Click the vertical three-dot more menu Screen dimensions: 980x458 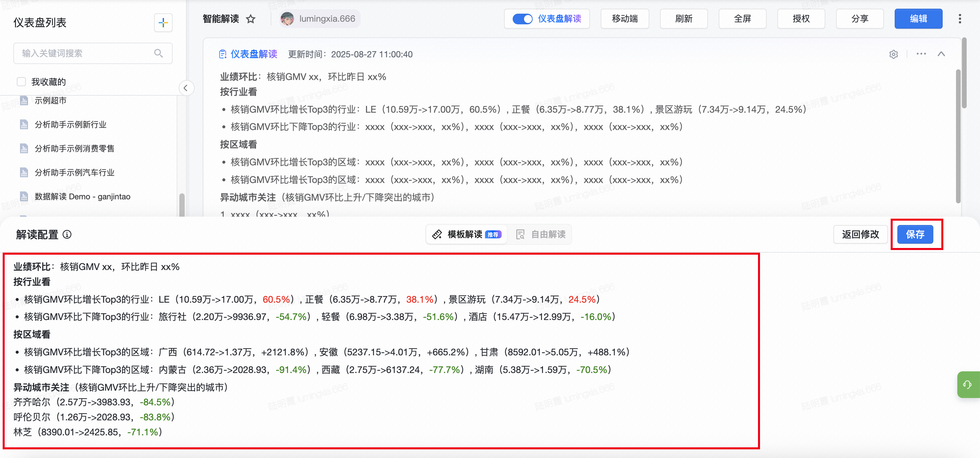(959, 19)
